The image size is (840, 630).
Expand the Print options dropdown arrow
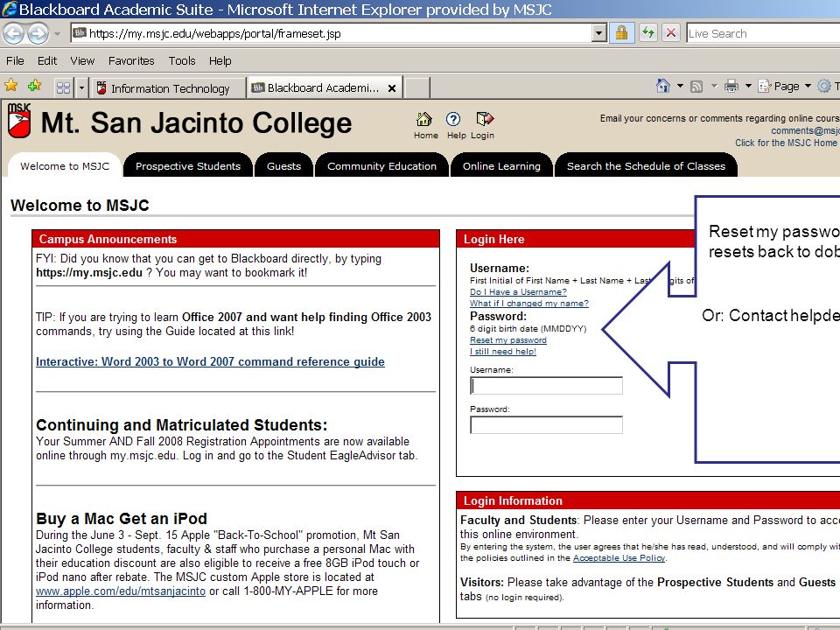pyautogui.click(x=748, y=86)
